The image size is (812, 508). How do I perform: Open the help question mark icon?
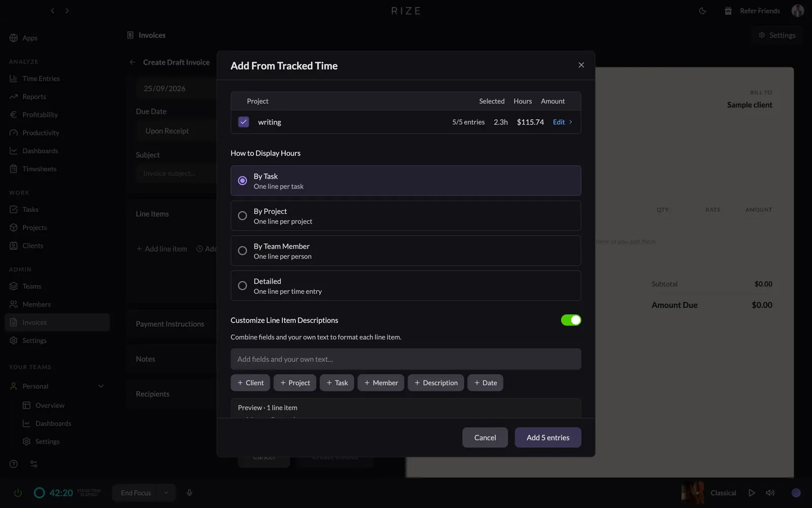[14, 464]
